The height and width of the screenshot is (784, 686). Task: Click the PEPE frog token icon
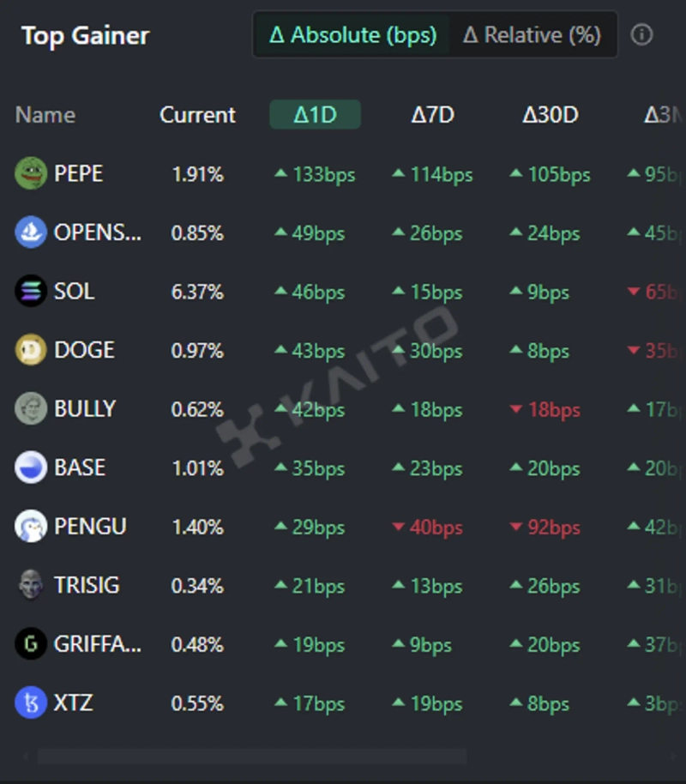pos(31,174)
